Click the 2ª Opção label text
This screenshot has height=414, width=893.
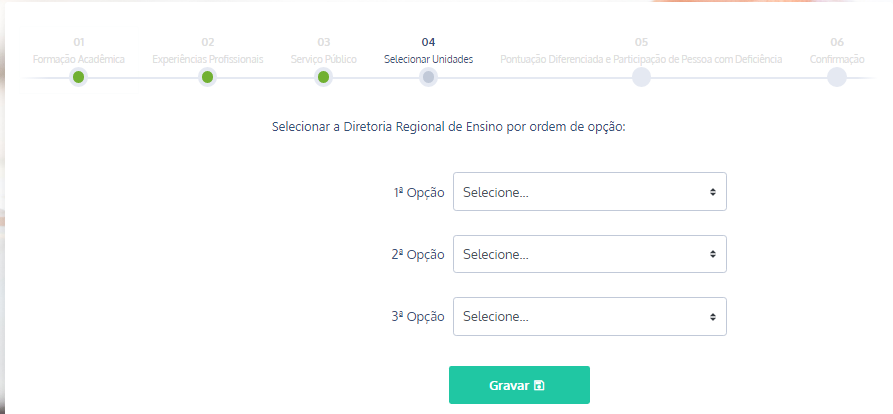417,255
